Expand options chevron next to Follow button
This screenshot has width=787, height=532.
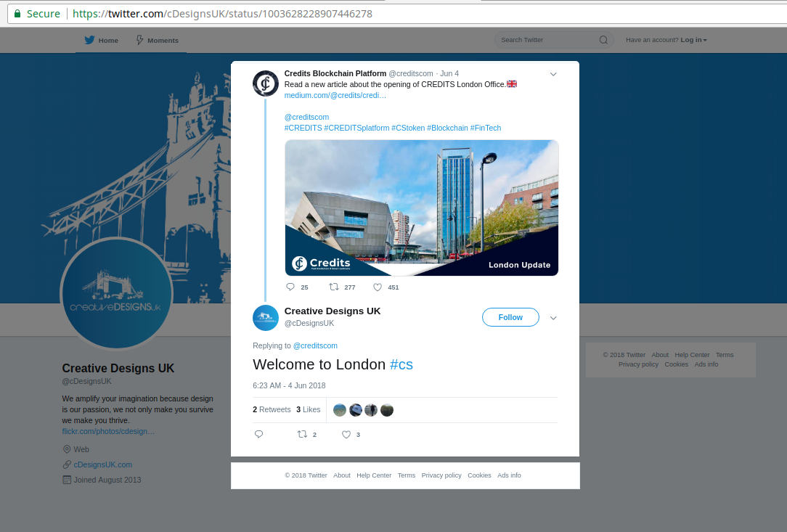pyautogui.click(x=553, y=318)
